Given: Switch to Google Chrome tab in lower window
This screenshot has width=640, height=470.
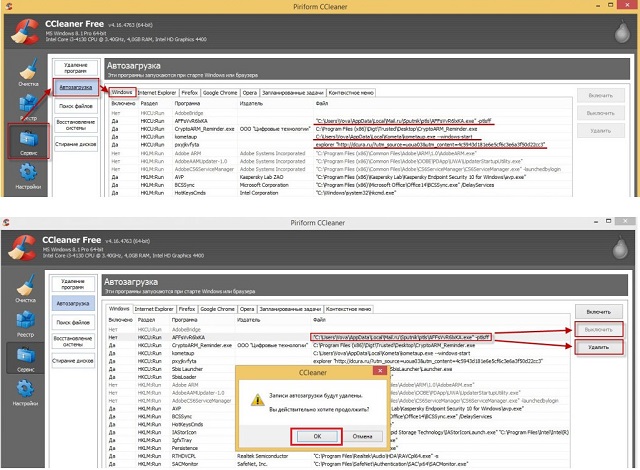Looking at the screenshot, I should tap(217, 309).
